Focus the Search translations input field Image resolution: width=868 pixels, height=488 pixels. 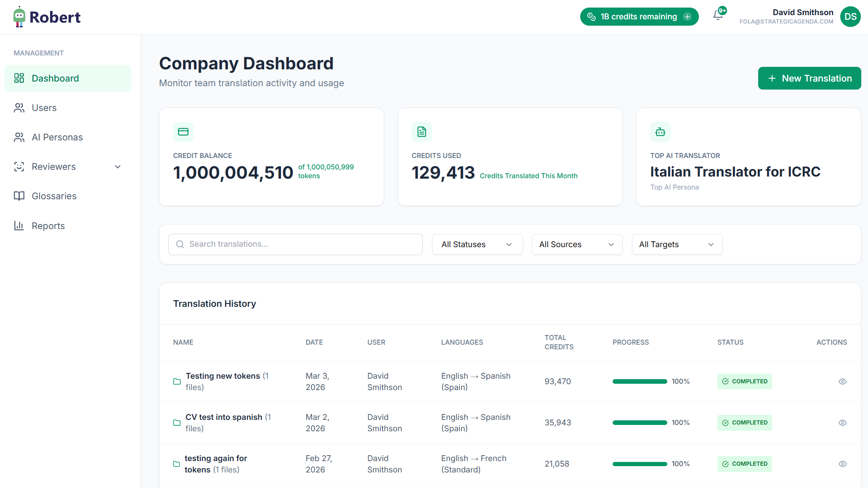(x=295, y=244)
